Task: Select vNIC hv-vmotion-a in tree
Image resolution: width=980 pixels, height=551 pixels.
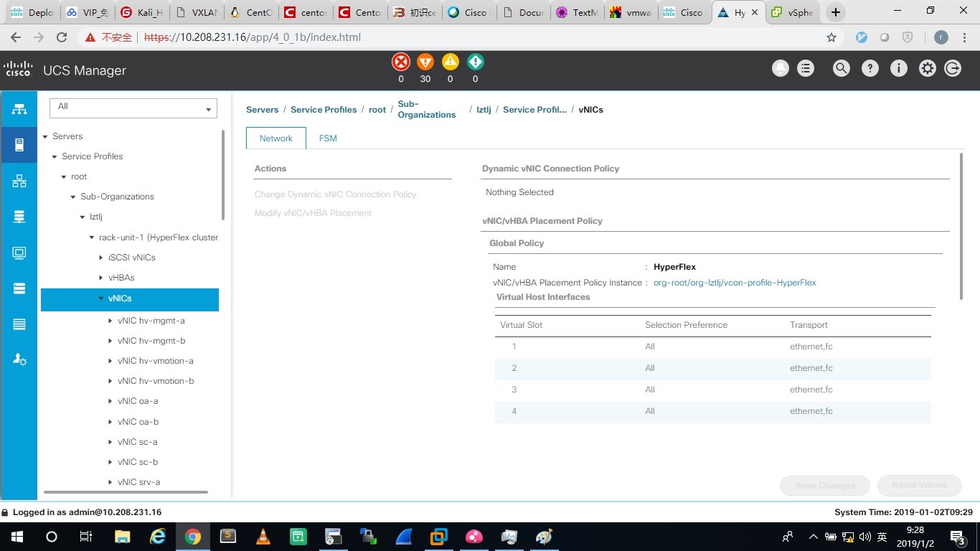Action: pyautogui.click(x=156, y=361)
